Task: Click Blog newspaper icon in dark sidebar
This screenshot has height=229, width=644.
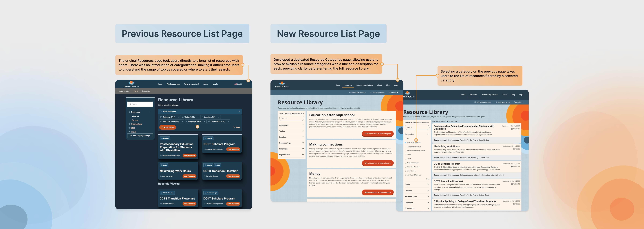Action: pyautogui.click(x=129, y=128)
